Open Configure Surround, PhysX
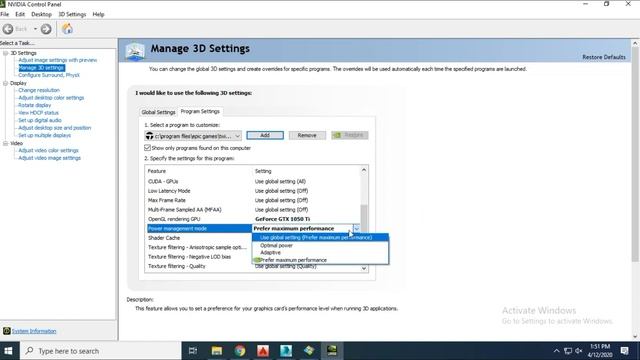The width and height of the screenshot is (640, 360). point(49,75)
